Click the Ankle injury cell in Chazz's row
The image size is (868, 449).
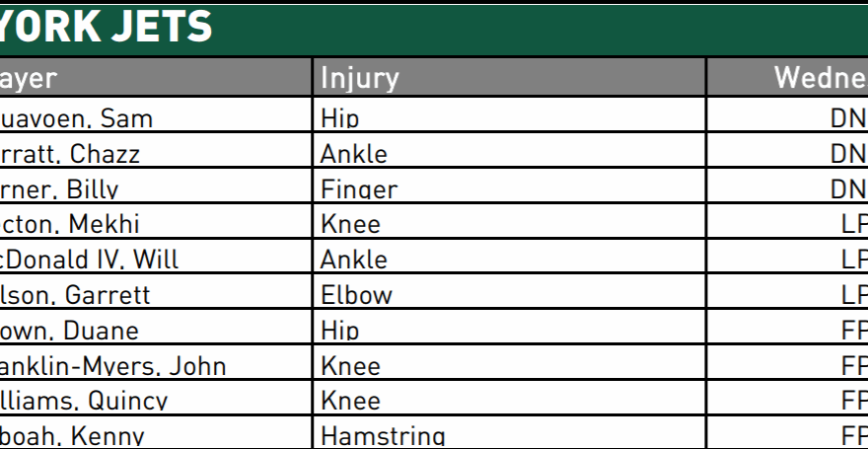pos(353,155)
